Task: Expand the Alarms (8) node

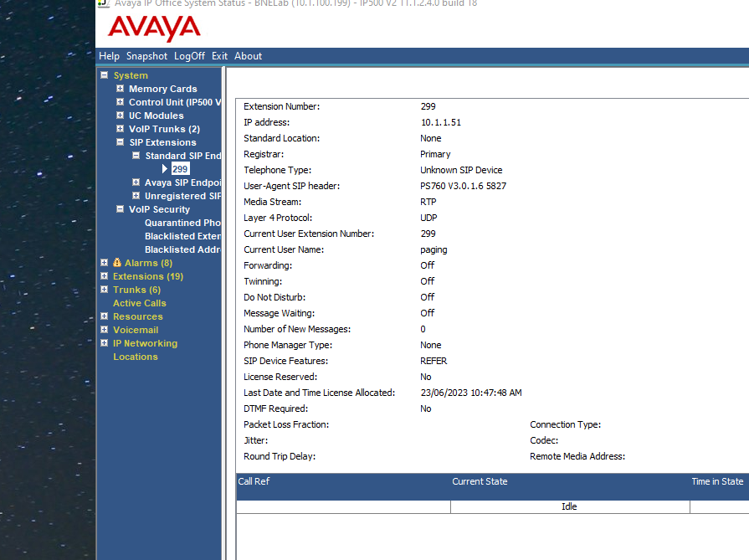Action: (104, 262)
